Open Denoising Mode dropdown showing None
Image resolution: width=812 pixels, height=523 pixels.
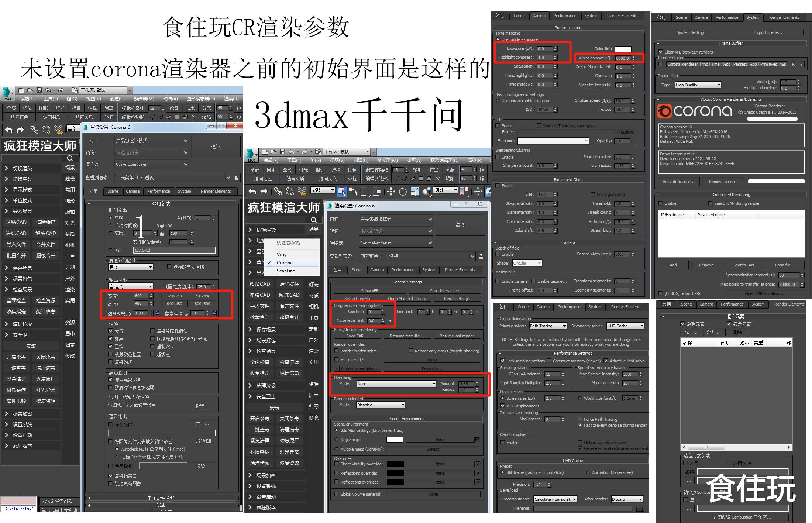pyautogui.click(x=396, y=384)
